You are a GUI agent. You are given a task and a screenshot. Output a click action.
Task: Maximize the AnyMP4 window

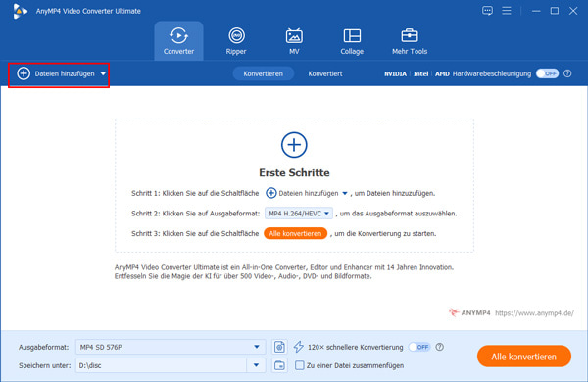tap(555, 11)
